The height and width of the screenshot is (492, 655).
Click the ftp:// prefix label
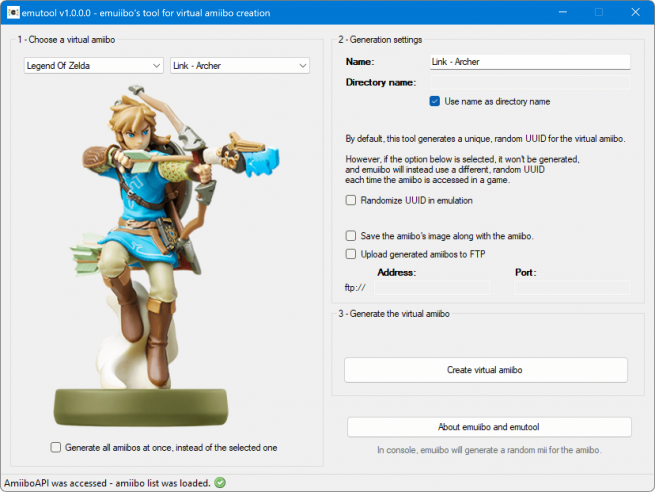click(x=355, y=288)
